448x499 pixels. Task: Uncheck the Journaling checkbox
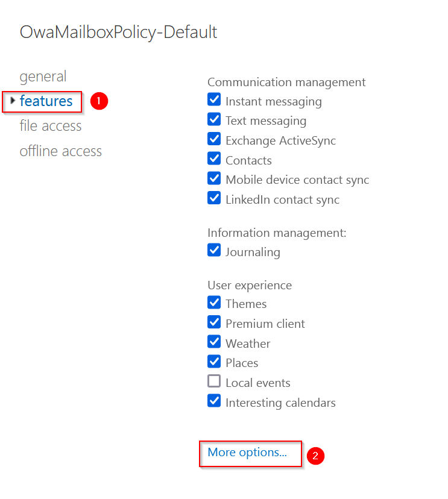214,250
